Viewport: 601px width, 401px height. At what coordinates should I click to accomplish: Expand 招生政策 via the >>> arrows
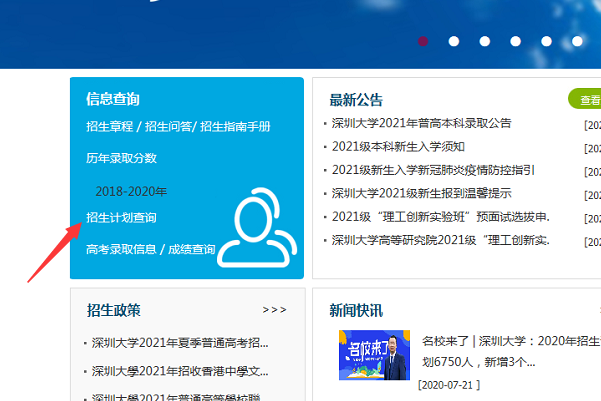click(x=274, y=310)
